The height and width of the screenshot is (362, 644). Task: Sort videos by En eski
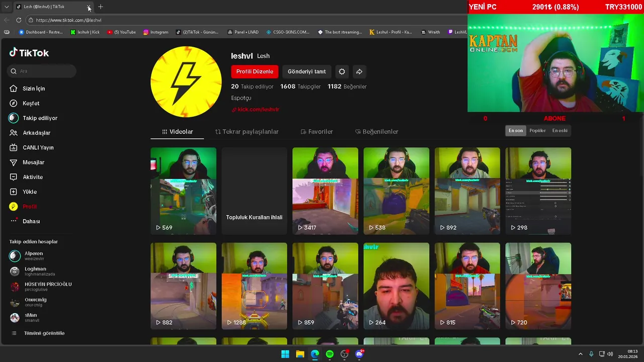(x=559, y=131)
